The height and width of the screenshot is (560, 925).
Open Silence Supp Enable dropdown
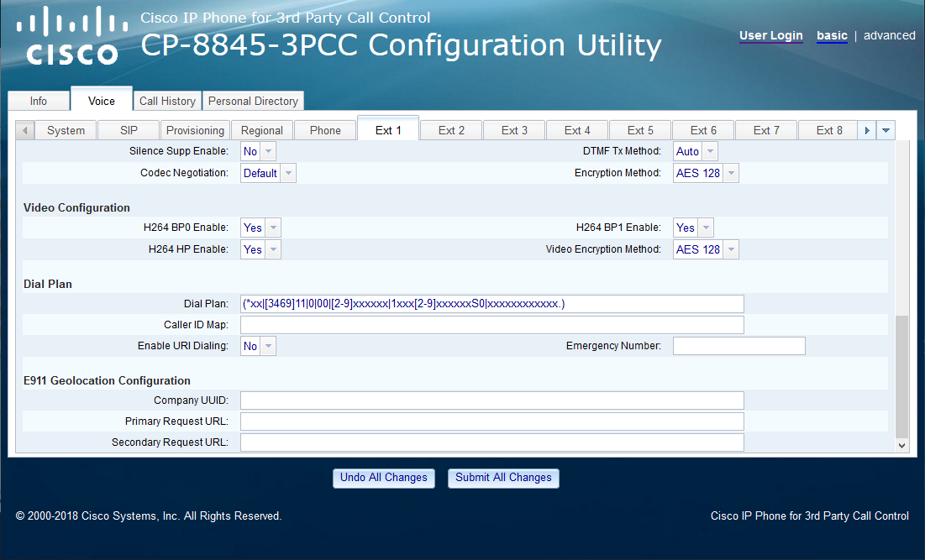pos(258,152)
